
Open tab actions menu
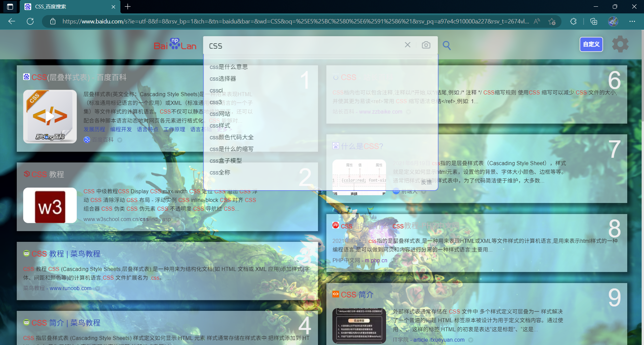pyautogui.click(x=10, y=6)
